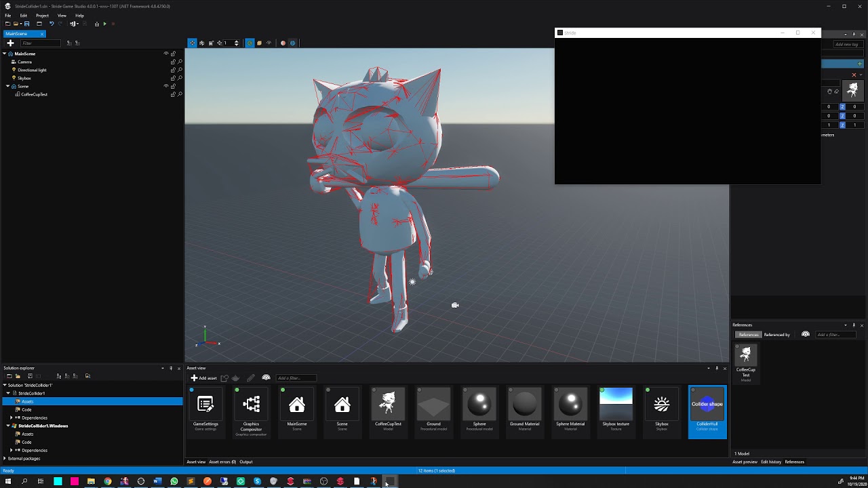This screenshot has width=868, height=488.
Task: Click Referenced by toggle in References panel
Action: point(776,335)
